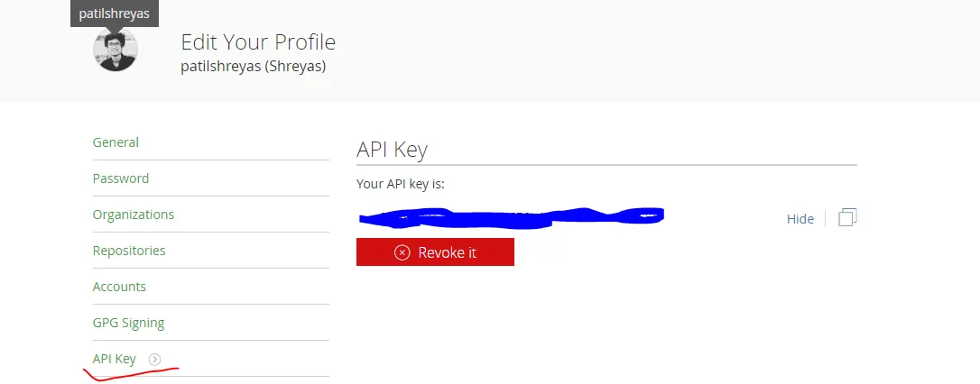Click the circled X icon in Revoke button
The height and width of the screenshot is (384, 980).
coord(402,252)
